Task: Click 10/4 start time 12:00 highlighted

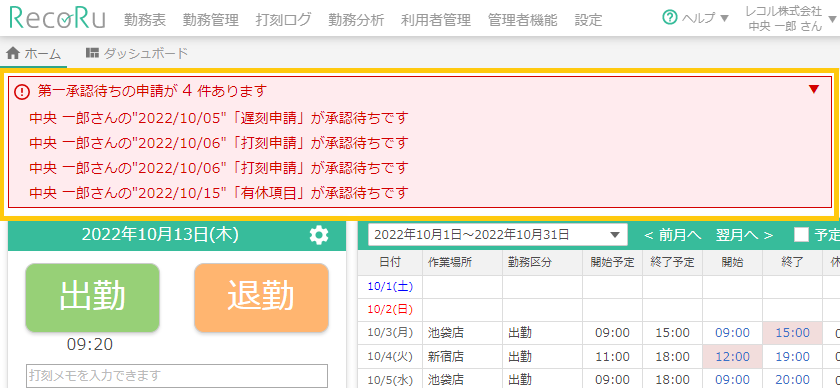Action: point(732,356)
